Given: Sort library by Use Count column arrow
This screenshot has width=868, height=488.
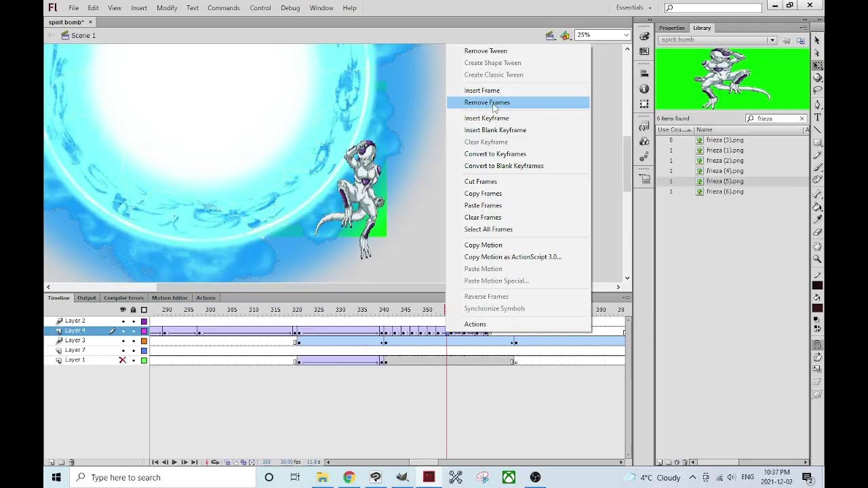Looking at the screenshot, I should 690,129.
